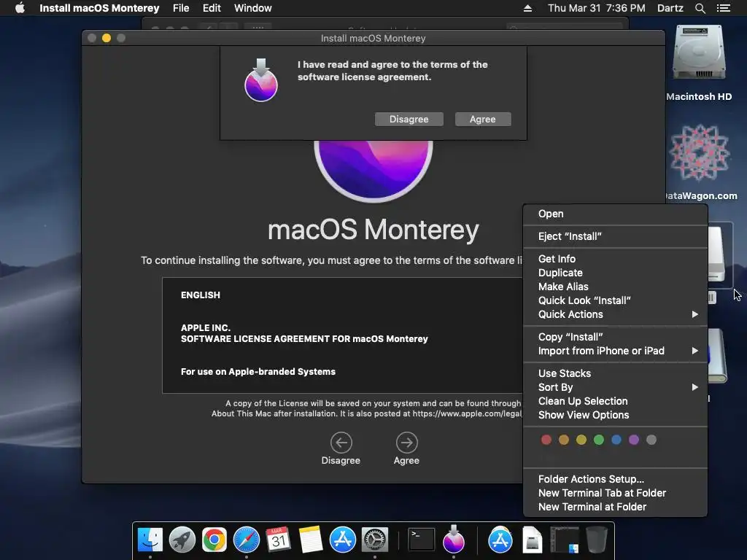Open Applications stack right of Dock separator
The width and height of the screenshot is (747, 560).
500,540
